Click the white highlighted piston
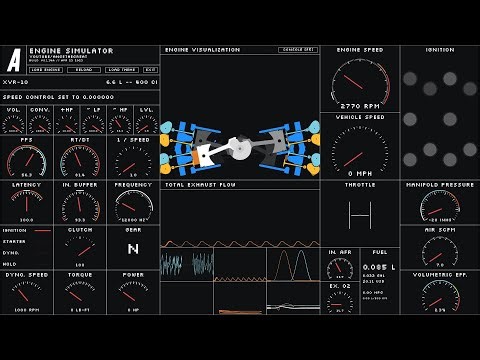 click(x=205, y=156)
